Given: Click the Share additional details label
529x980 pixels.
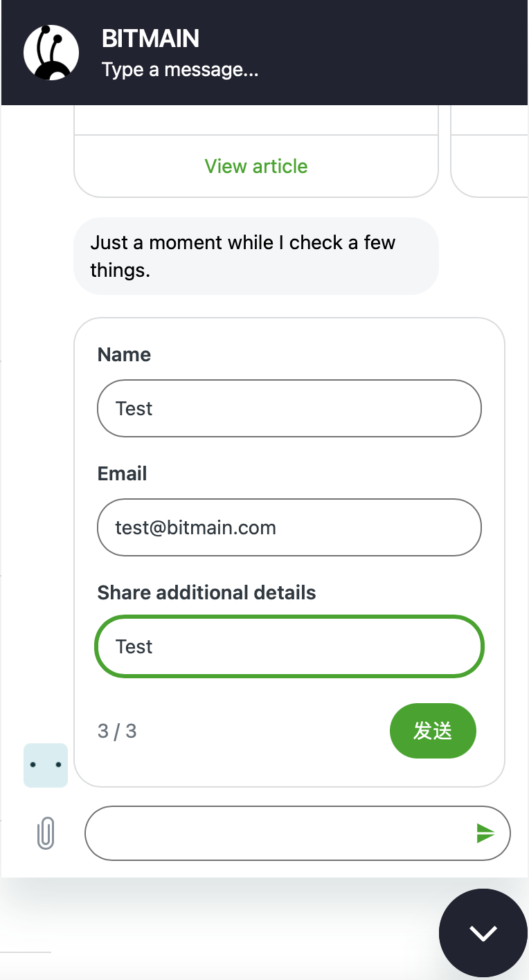Looking at the screenshot, I should tap(206, 592).
